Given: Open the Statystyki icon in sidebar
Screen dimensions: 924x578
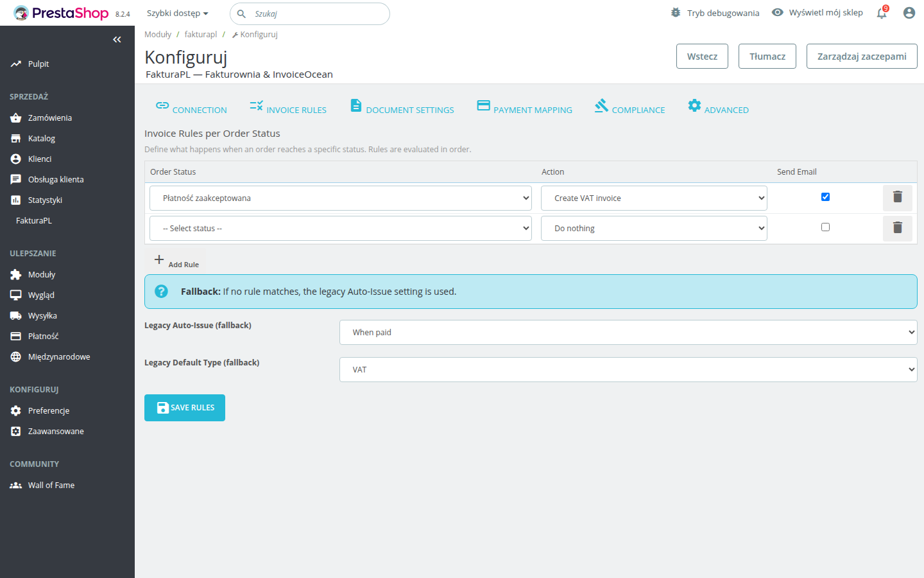Looking at the screenshot, I should [15, 200].
